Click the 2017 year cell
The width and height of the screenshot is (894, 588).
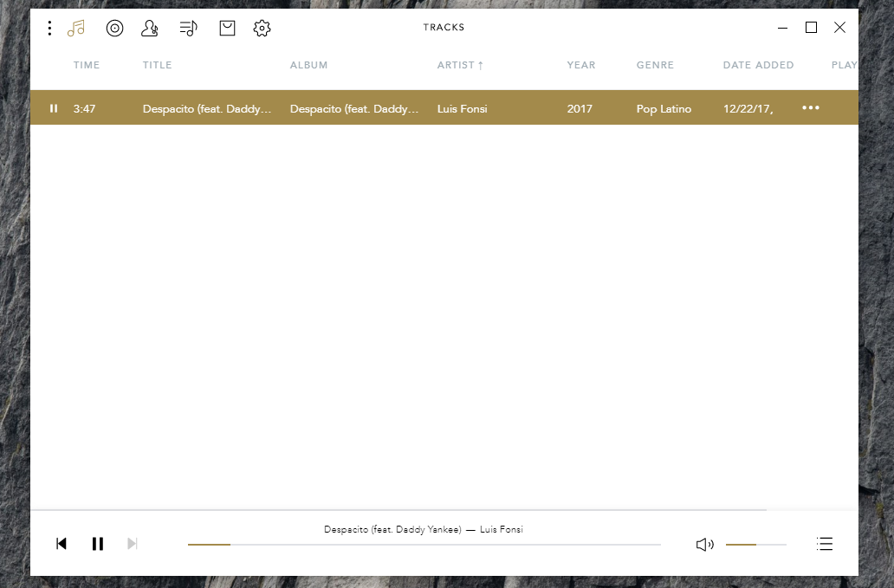(580, 109)
